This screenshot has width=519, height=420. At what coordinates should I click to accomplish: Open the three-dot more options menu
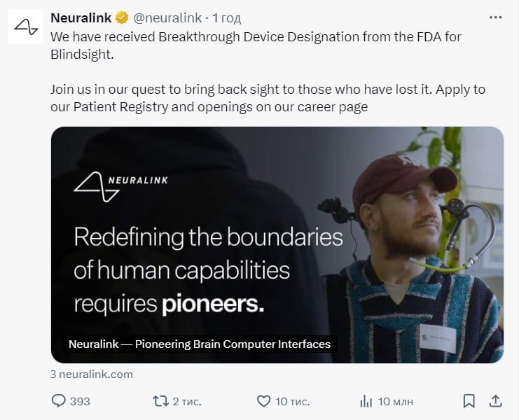[495, 17]
